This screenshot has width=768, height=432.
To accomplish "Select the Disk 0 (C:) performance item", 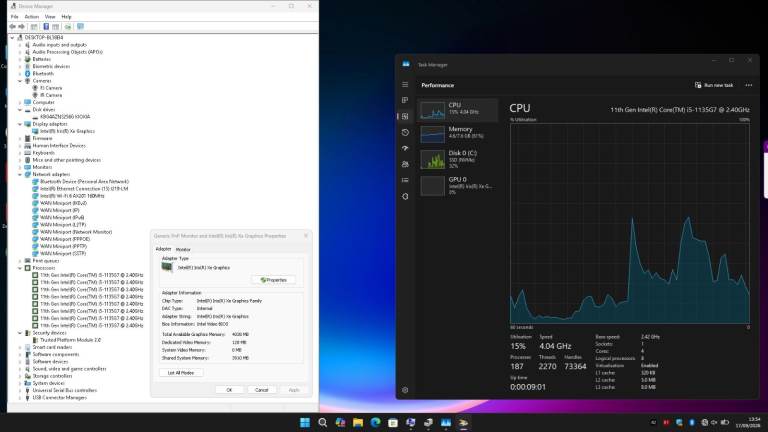I will 457,160.
